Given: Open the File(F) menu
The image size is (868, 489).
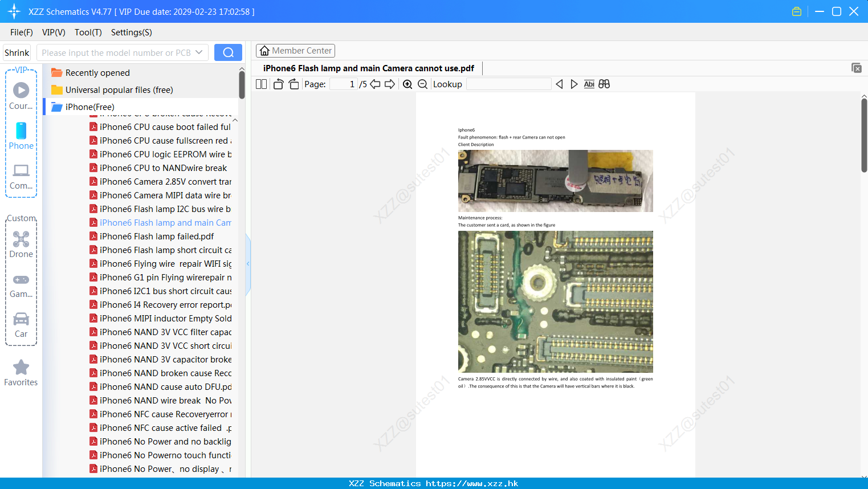Looking at the screenshot, I should pos(22,32).
